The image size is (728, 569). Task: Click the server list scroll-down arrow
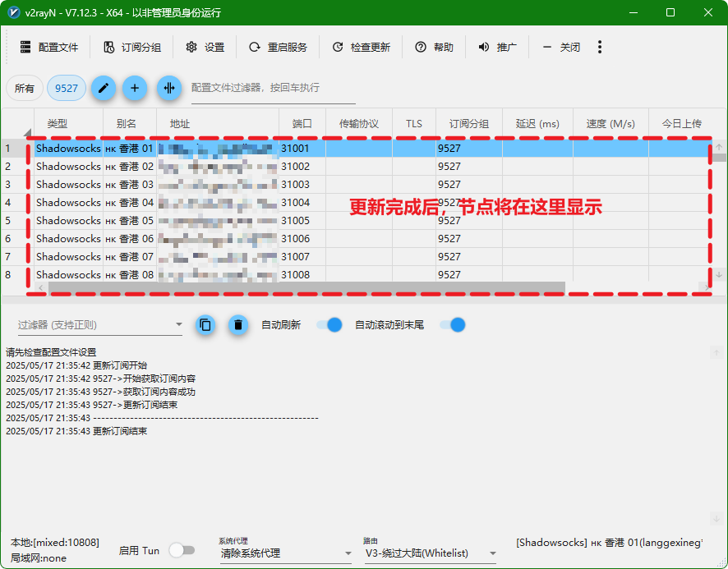pos(719,275)
